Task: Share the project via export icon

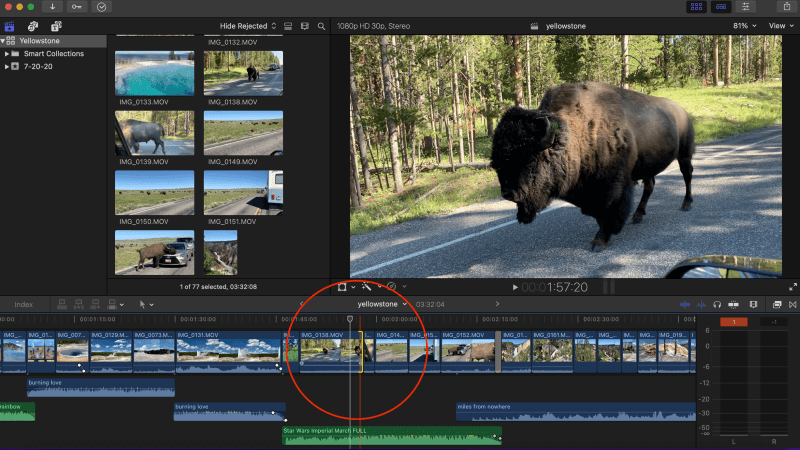Action: pos(786,7)
